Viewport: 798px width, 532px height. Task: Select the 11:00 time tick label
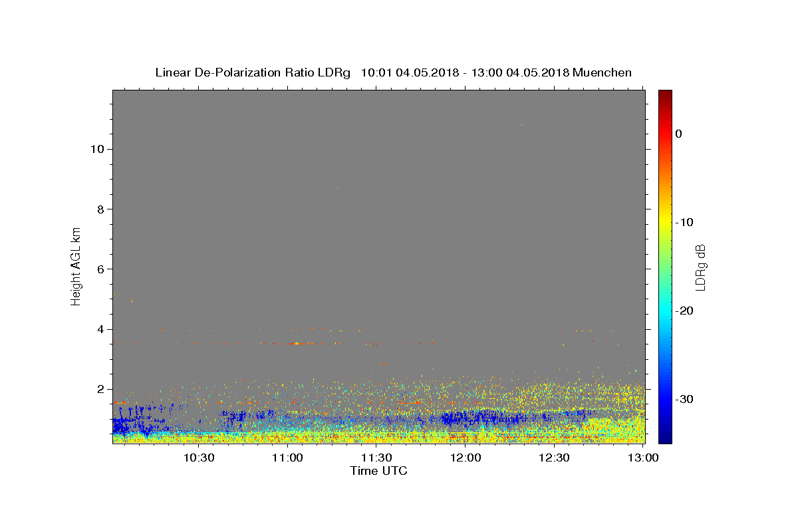(288, 458)
